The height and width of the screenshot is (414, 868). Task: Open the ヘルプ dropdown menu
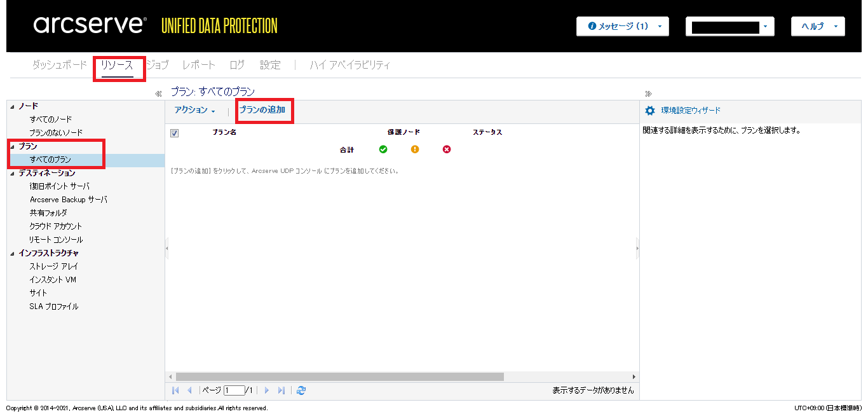tap(818, 26)
